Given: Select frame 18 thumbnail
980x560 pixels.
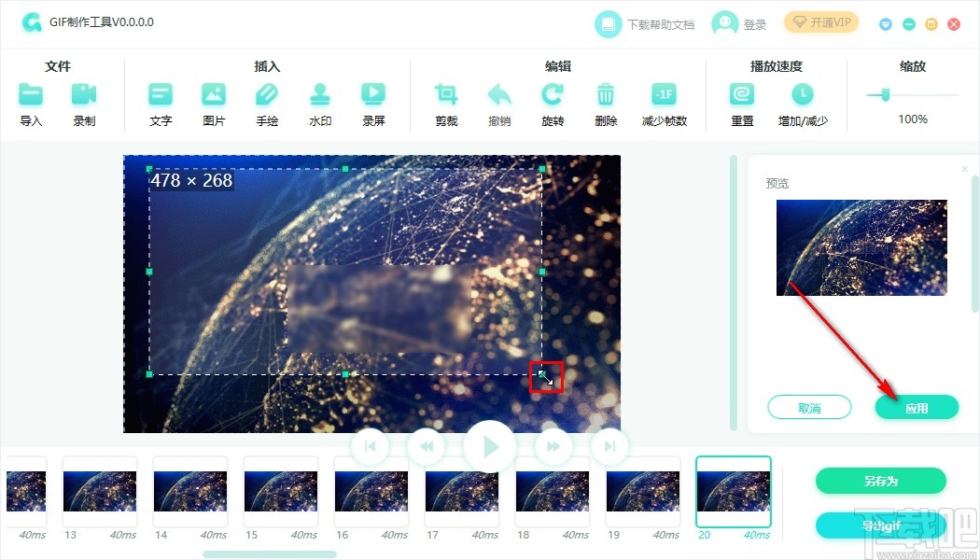Looking at the screenshot, I should [x=553, y=492].
